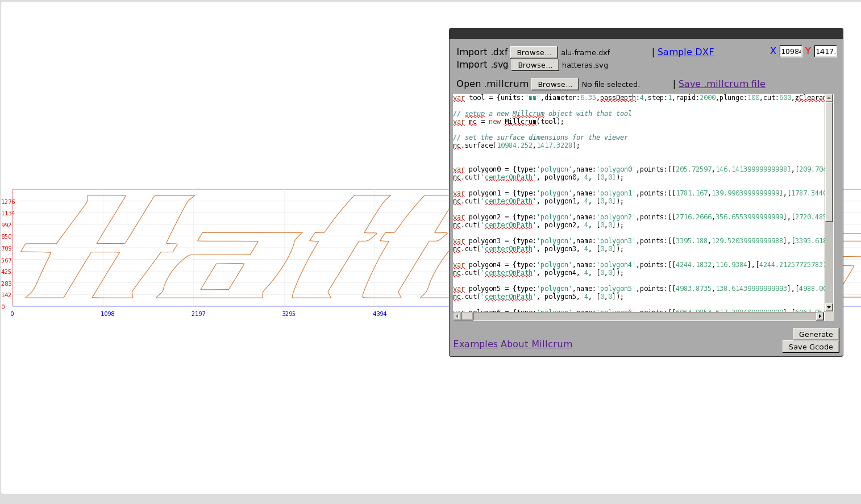Viewport: 861px width, 504px height.
Task: Focus the X dimension input field
Action: pyautogui.click(x=790, y=51)
